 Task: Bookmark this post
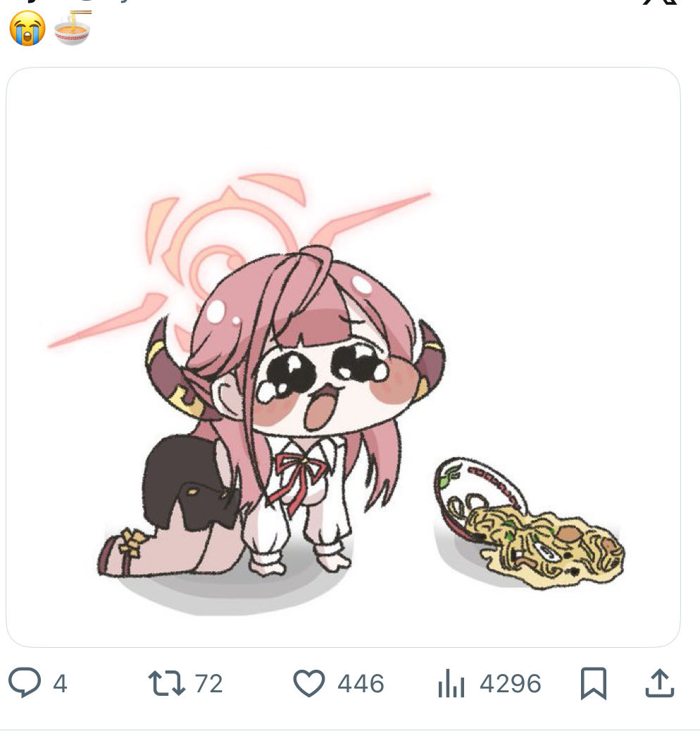(593, 684)
